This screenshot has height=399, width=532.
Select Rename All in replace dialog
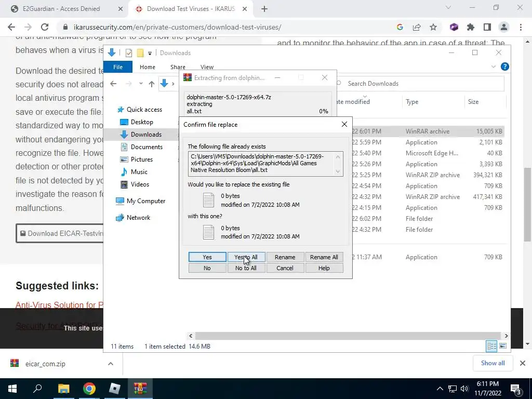(324, 257)
